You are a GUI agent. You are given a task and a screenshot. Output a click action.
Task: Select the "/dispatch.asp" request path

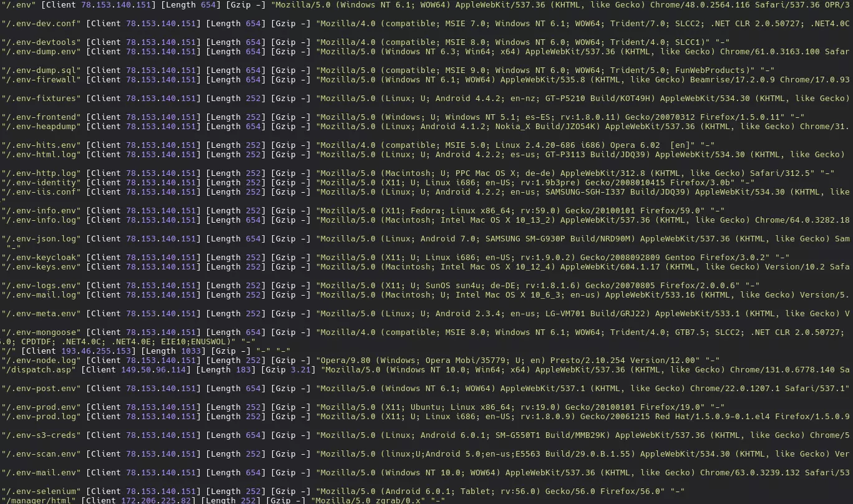38,370
